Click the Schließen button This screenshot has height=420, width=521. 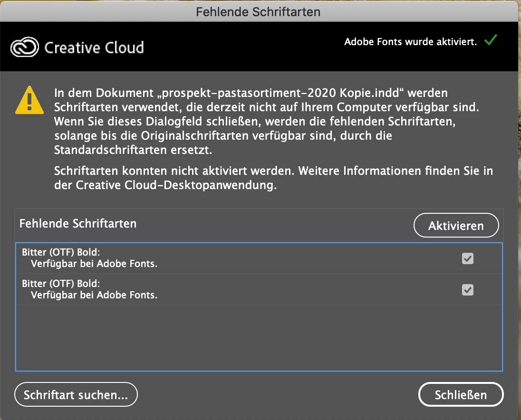461,394
